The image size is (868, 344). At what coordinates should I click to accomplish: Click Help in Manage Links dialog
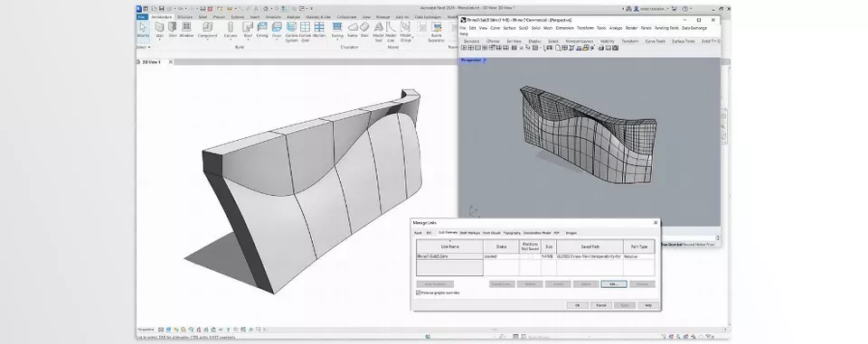coord(648,305)
